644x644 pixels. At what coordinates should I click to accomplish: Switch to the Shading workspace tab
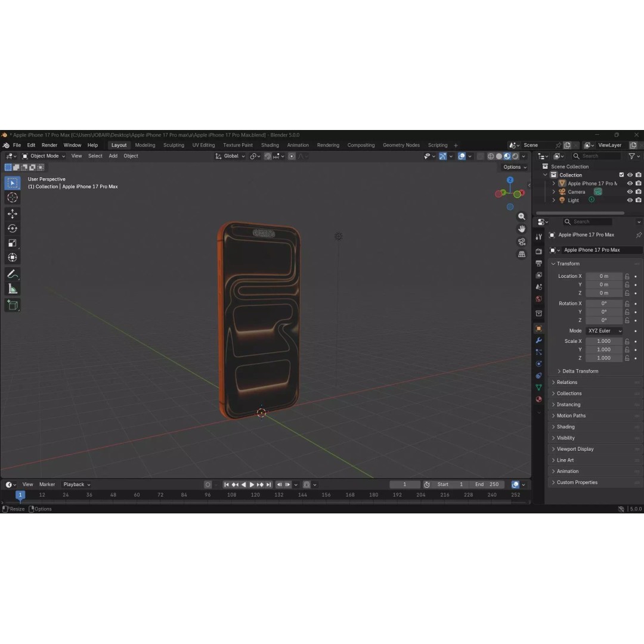(270, 145)
